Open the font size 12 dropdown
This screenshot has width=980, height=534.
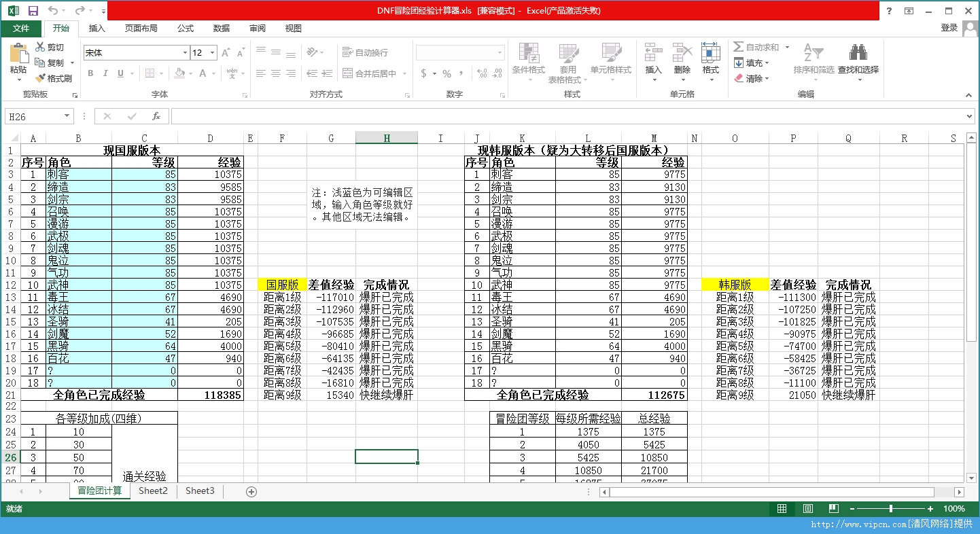click(213, 53)
